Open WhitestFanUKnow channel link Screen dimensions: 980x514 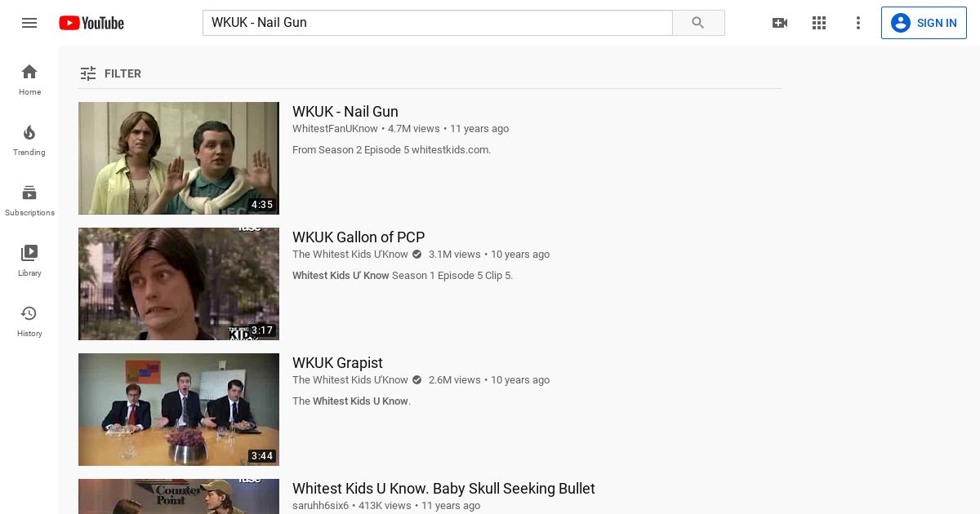click(335, 129)
